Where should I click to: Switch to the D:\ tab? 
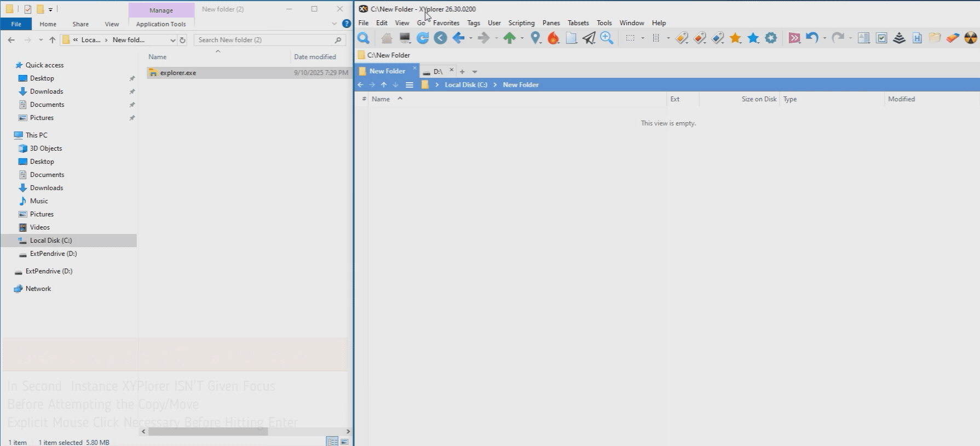[437, 71]
